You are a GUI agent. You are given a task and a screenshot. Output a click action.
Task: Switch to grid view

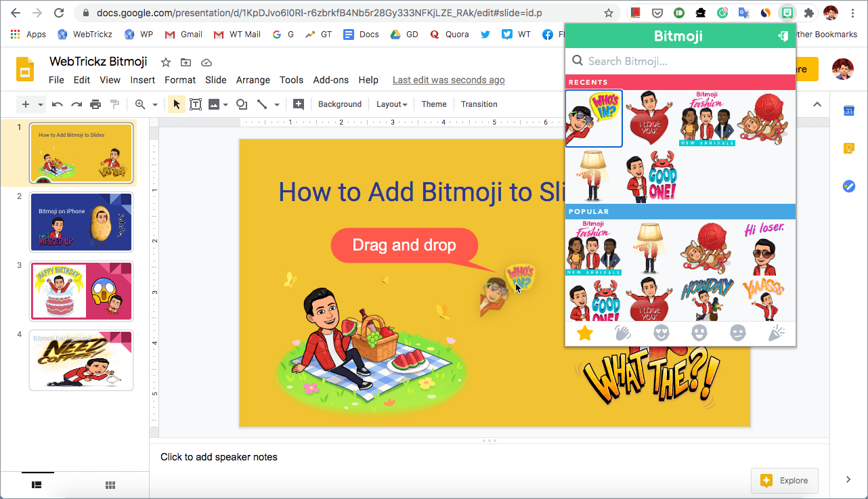(110, 485)
